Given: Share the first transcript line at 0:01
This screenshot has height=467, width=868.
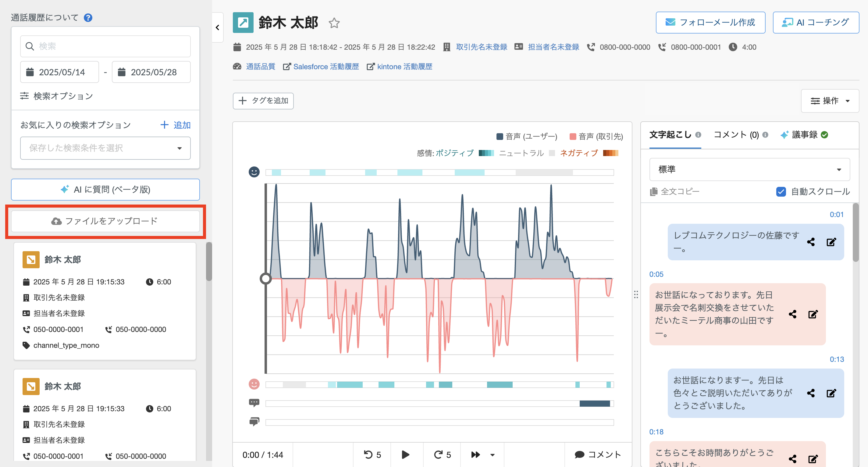Looking at the screenshot, I should (x=811, y=242).
